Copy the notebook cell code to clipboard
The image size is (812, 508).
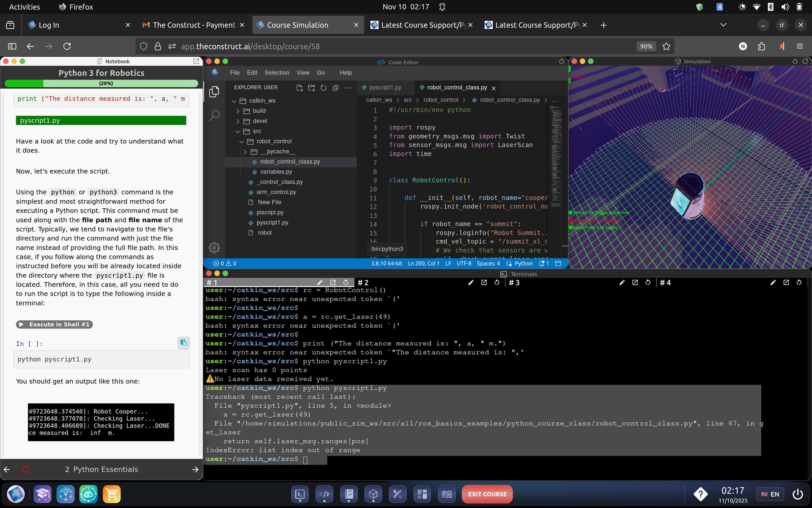click(184, 343)
